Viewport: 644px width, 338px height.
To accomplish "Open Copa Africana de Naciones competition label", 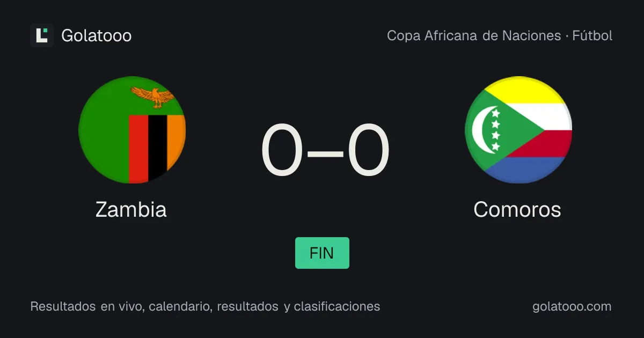I will pos(474,35).
